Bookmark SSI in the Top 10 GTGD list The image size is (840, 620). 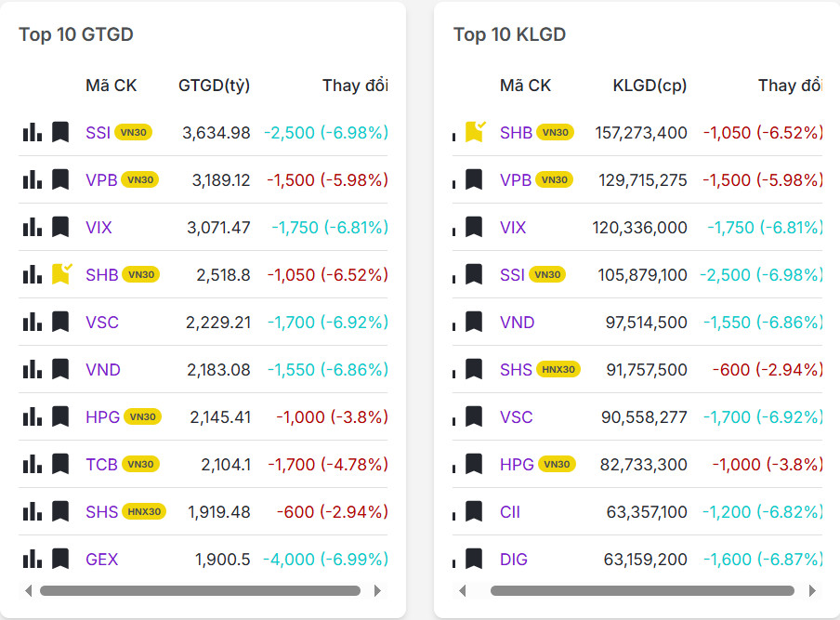coord(60,132)
